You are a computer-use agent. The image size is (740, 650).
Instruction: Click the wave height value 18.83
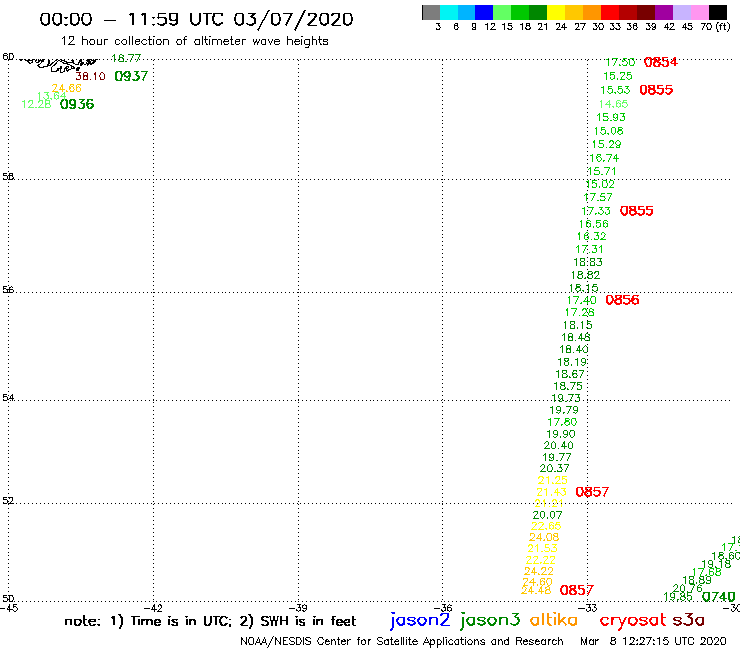(588, 262)
